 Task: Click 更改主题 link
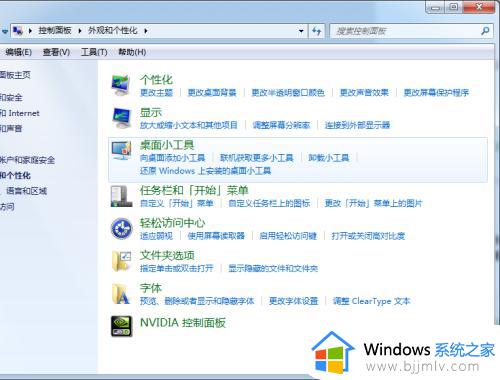156,92
